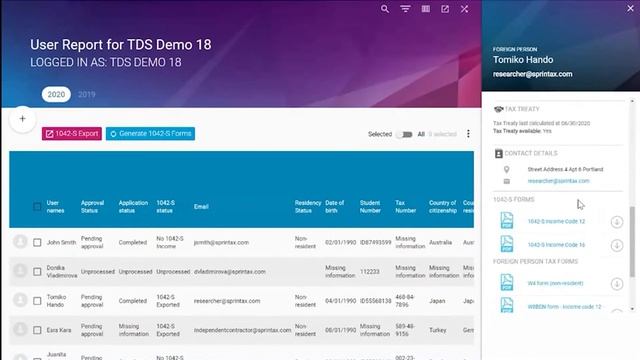Click the Esra Kara name cell

pos(59,330)
